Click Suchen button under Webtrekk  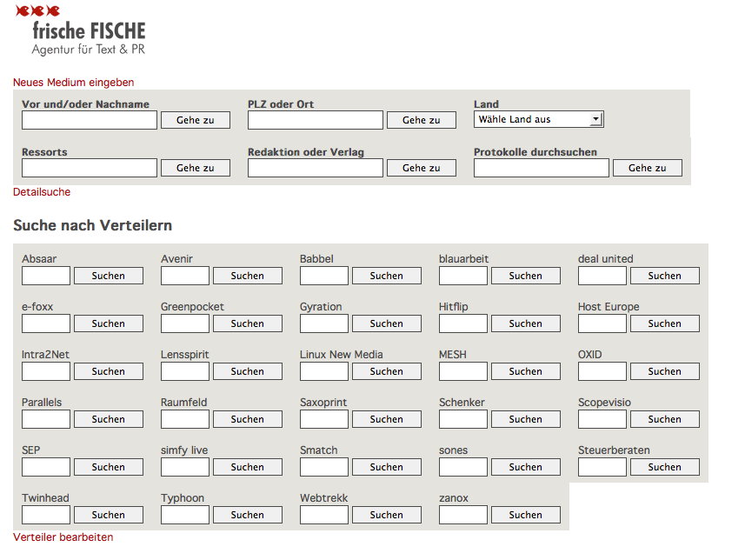(386, 515)
